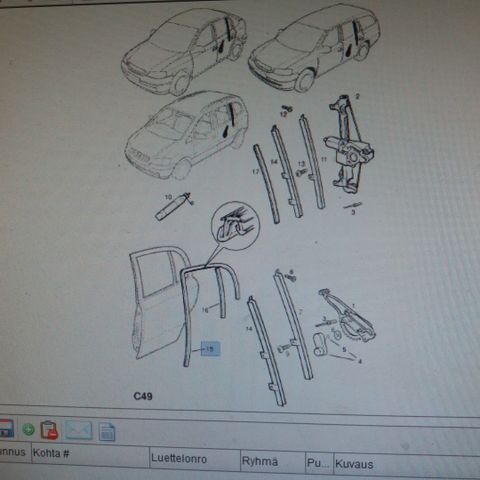Select callout 4 below the window crank
480x480 pixels.
[x=360, y=361]
